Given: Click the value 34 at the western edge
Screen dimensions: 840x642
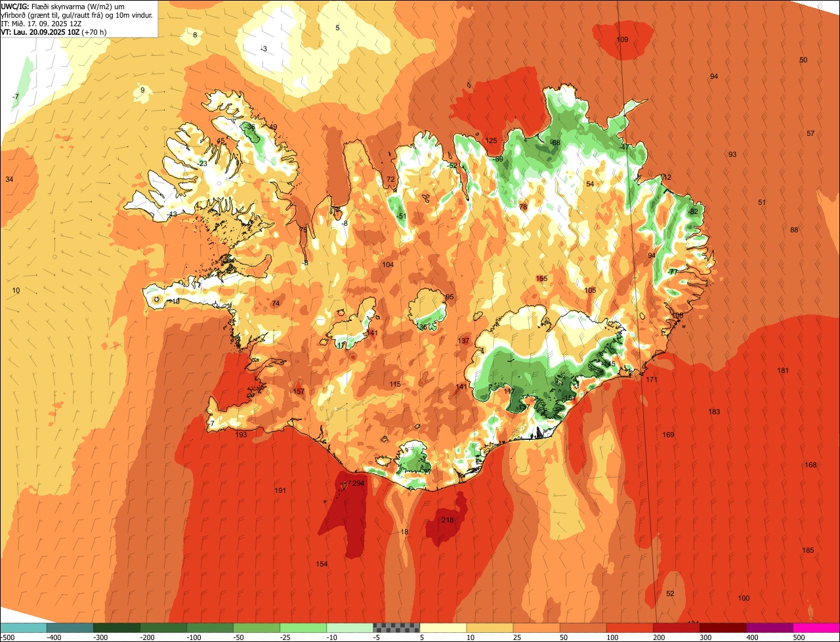Looking at the screenshot, I should (x=9, y=179).
